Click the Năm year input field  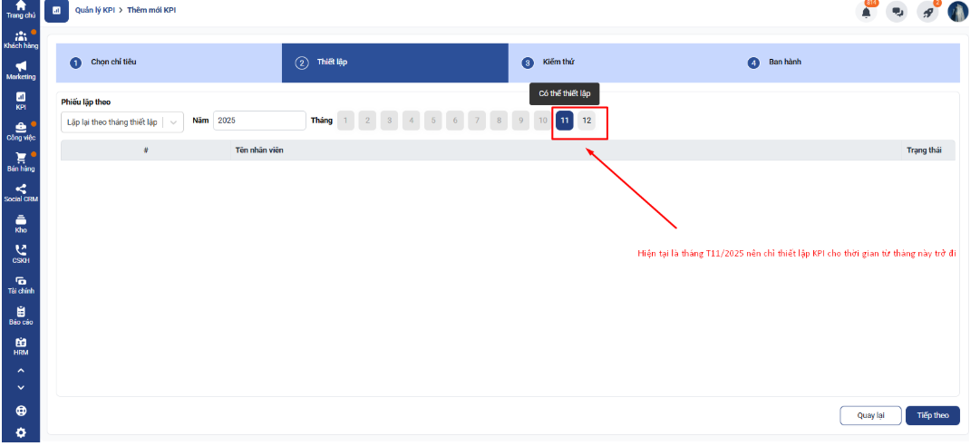coord(260,121)
